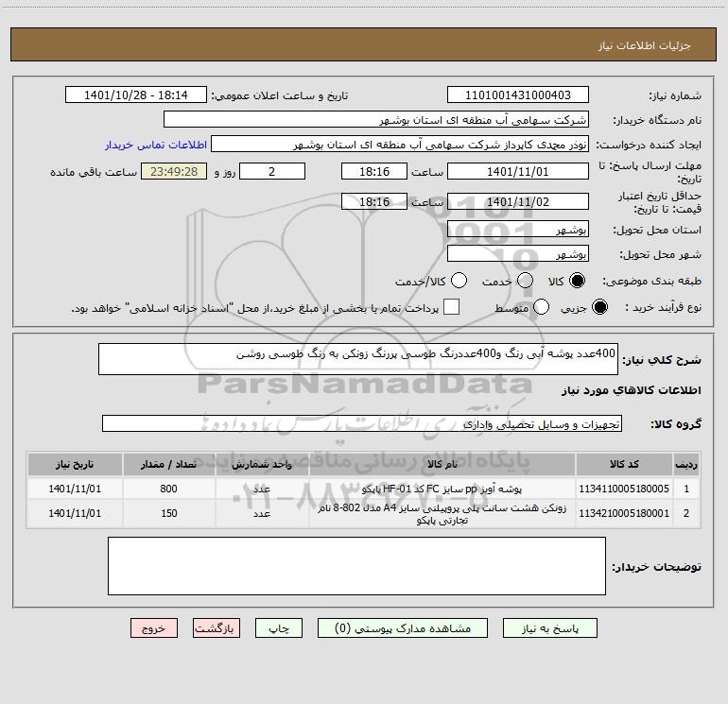Select the خدمت radio button
728x704 pixels.
point(525,281)
